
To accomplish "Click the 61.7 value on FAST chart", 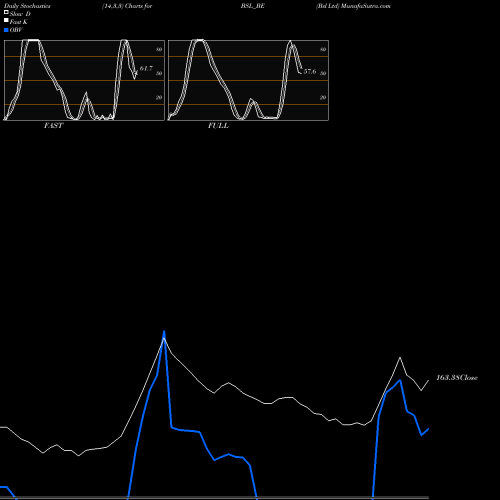I will click(146, 68).
